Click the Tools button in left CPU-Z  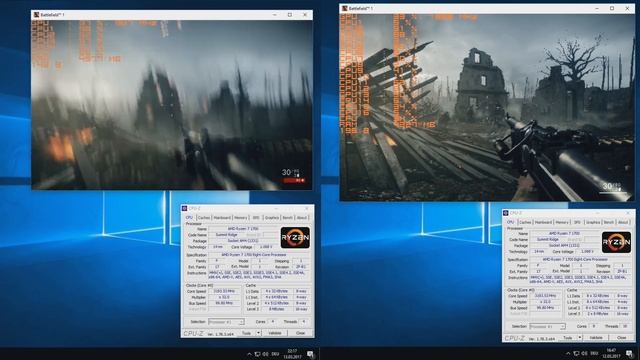(x=247, y=333)
